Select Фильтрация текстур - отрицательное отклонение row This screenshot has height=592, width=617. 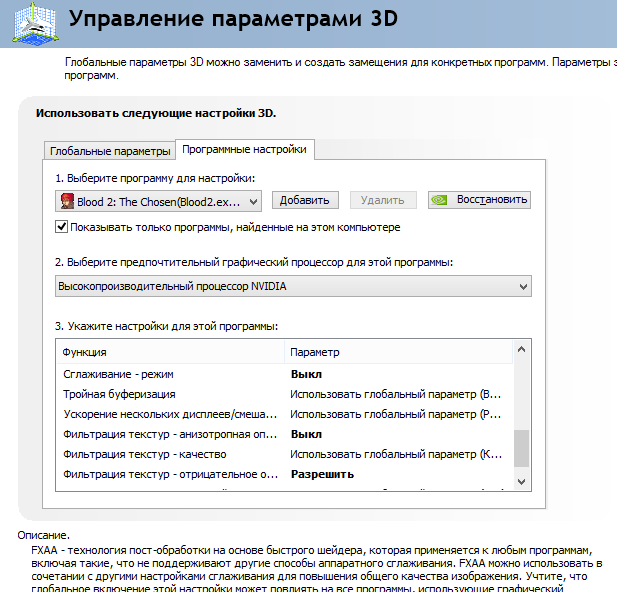point(284,475)
